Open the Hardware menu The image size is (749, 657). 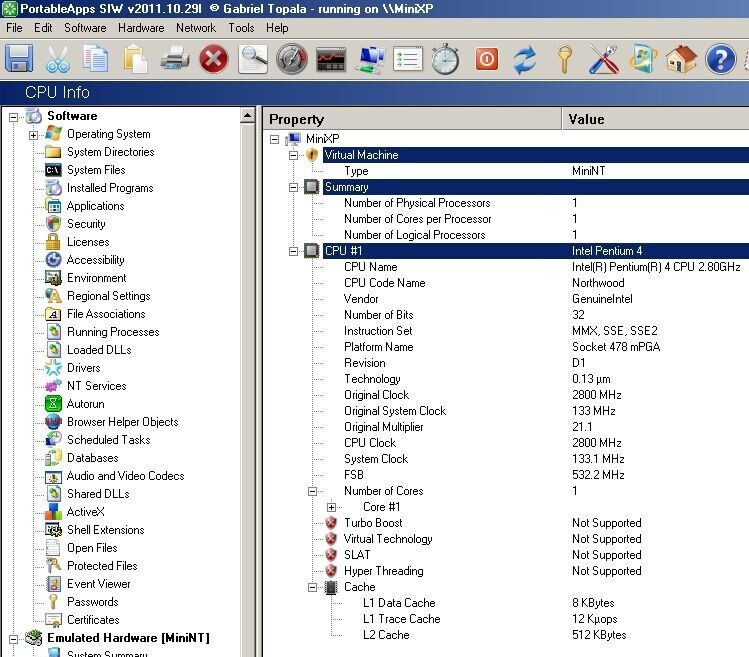point(141,28)
